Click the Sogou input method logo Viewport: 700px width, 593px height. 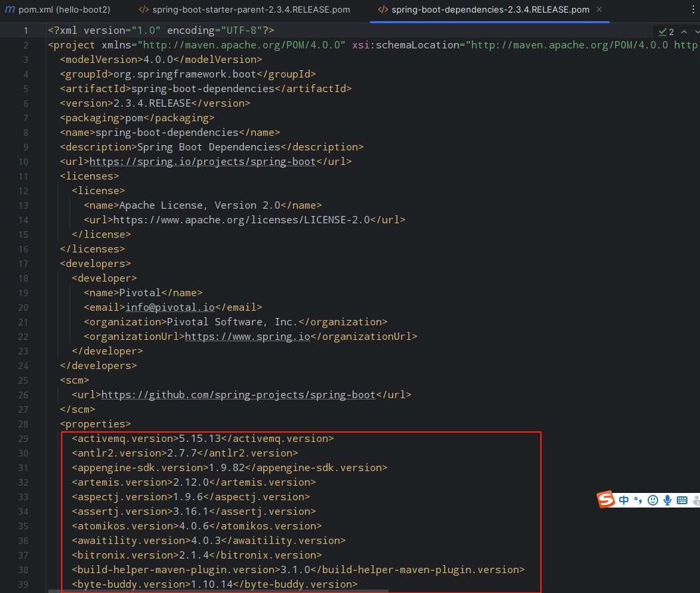[606, 500]
